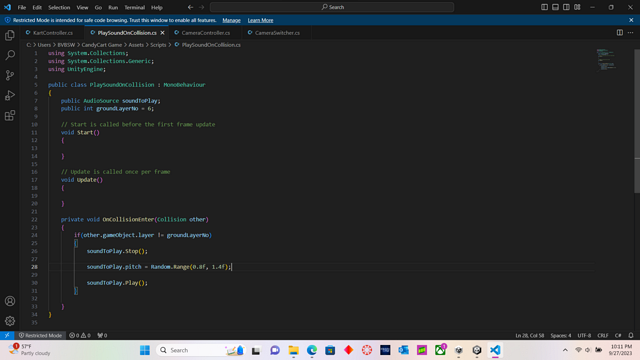Click line number 24 in gutter

click(34, 235)
